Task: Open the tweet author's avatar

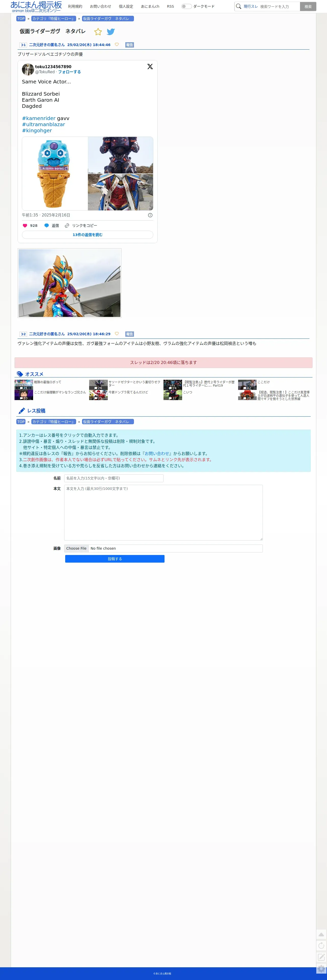Action: pos(28,69)
